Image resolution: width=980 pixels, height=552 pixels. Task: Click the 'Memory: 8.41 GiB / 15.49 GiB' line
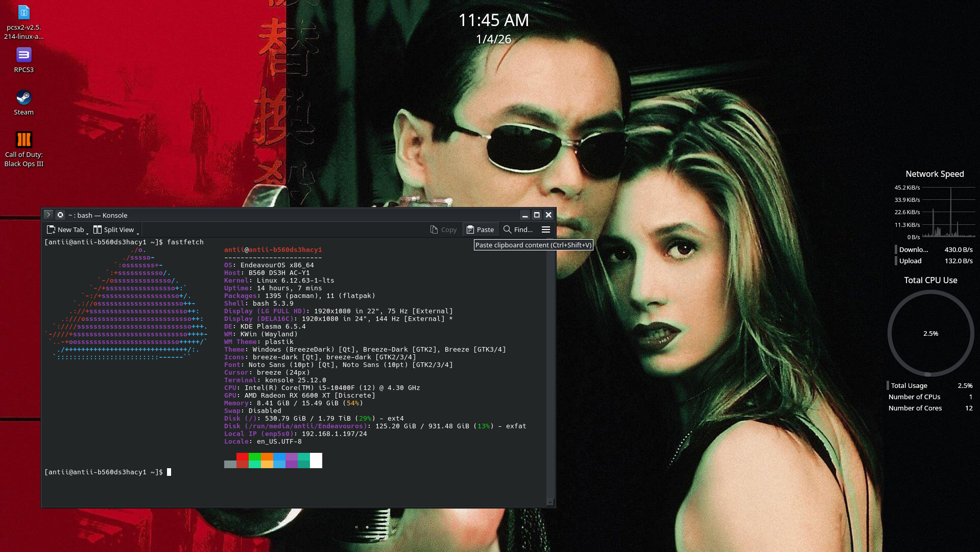[x=294, y=403]
